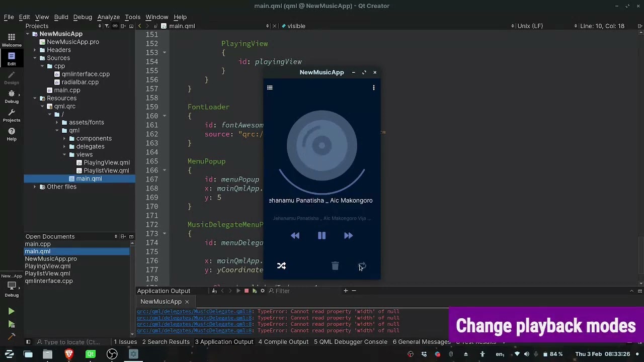Image resolution: width=644 pixels, height=362 pixels.
Task: Collapse the NewMusicApp project root
Action: tap(28, 34)
